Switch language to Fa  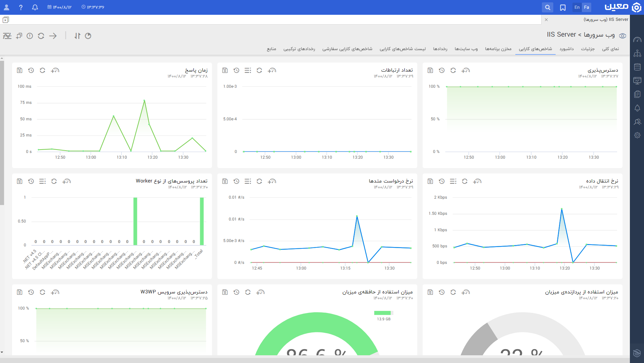point(587,7)
